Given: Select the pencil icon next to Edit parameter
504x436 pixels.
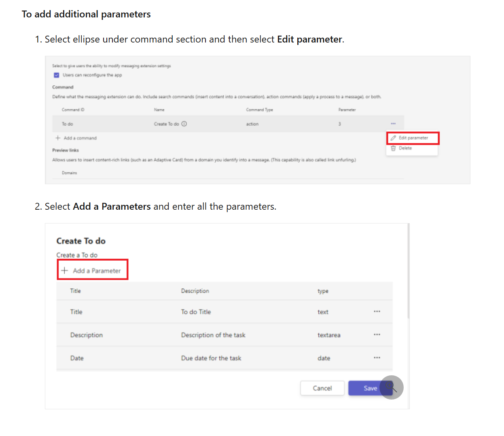Looking at the screenshot, I should (394, 138).
